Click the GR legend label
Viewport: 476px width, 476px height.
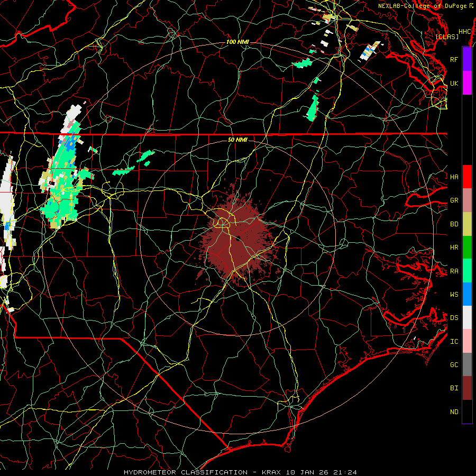[454, 200]
